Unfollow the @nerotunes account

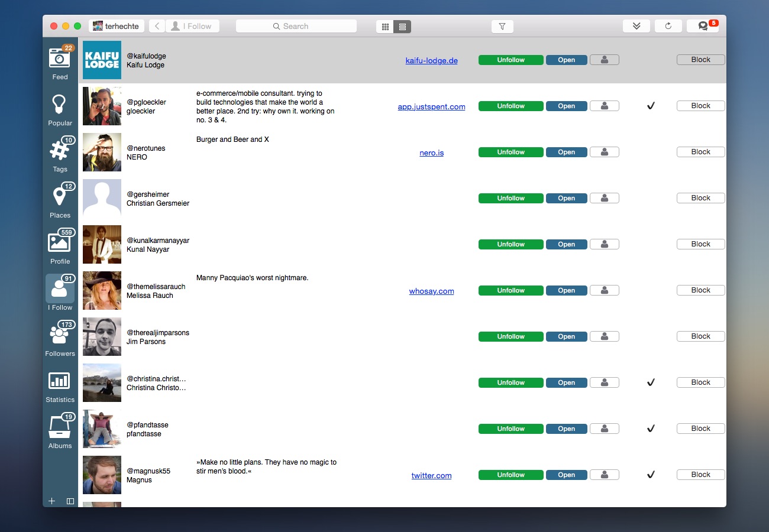[x=510, y=153]
